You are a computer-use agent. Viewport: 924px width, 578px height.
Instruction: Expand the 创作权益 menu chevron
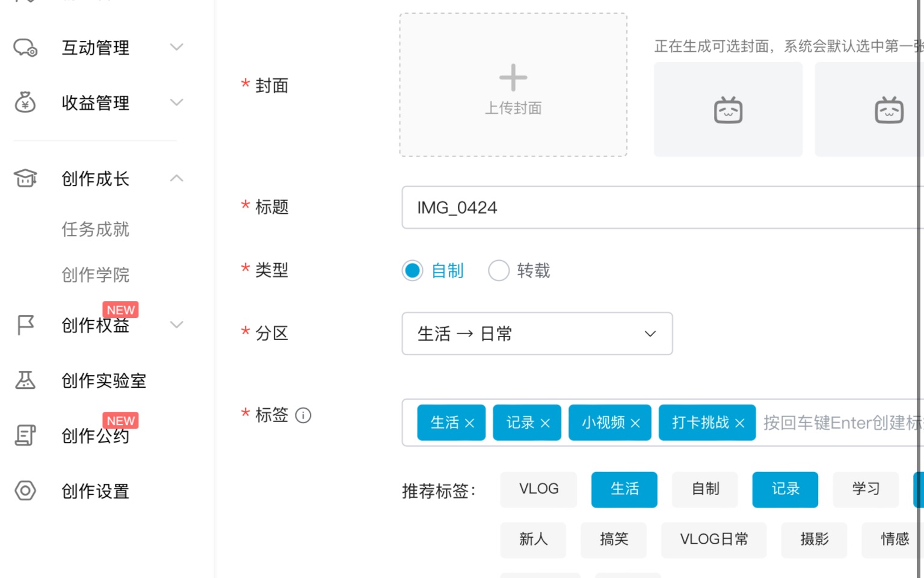tap(176, 325)
